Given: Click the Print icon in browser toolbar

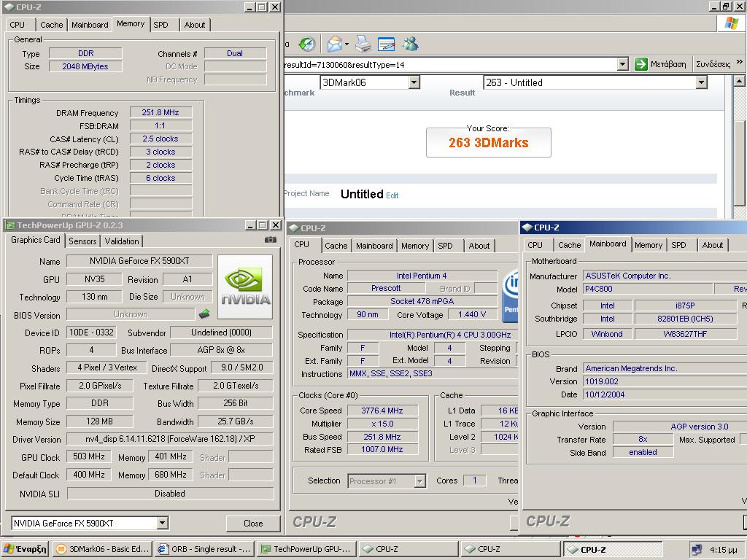Looking at the screenshot, I should 363,44.
